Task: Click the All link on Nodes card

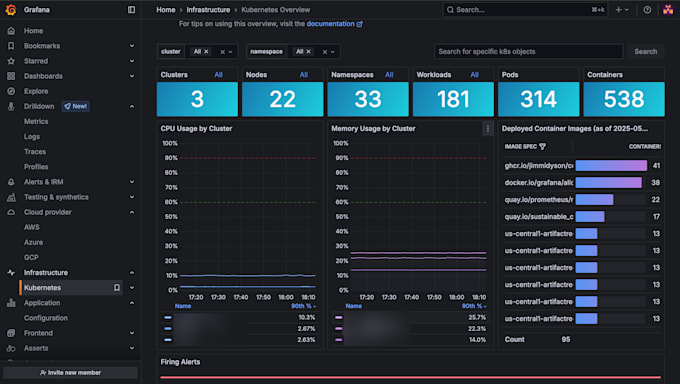Action: click(304, 75)
